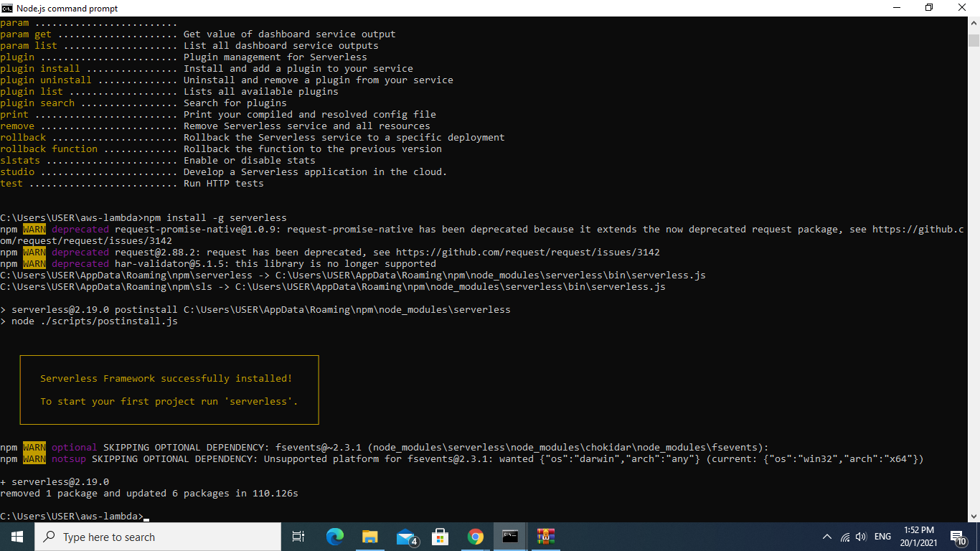Image resolution: width=980 pixels, height=551 pixels.
Task: Switch the ENG input language indicator
Action: (x=882, y=537)
